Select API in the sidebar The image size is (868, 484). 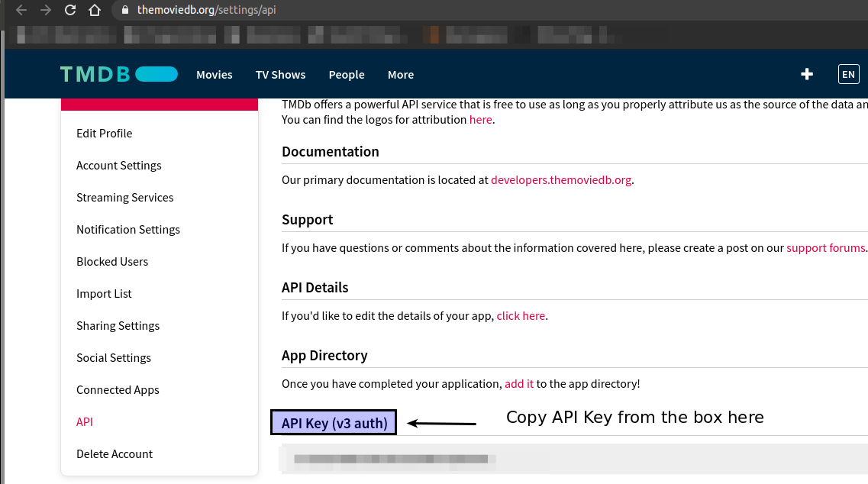[85, 422]
